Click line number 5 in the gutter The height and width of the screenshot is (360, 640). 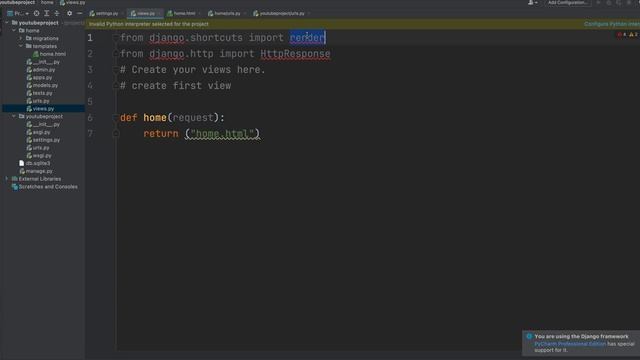coord(90,102)
